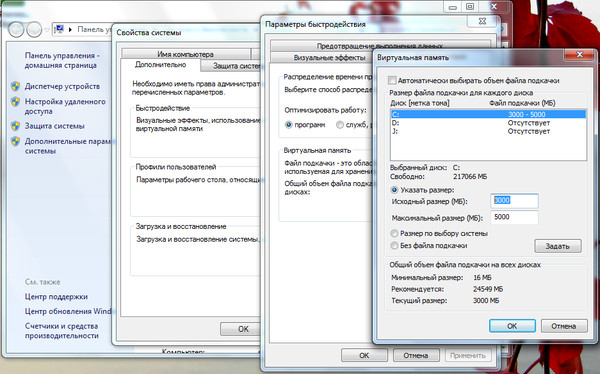Click the Рекомендуется value 24549 МБ
The width and height of the screenshot is (600, 374).
(x=488, y=289)
